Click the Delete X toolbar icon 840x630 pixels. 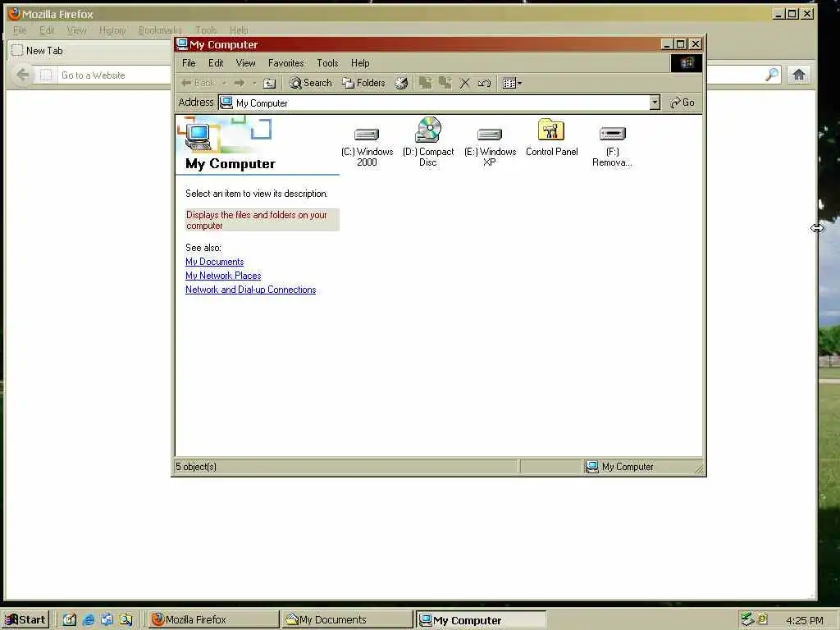464,83
